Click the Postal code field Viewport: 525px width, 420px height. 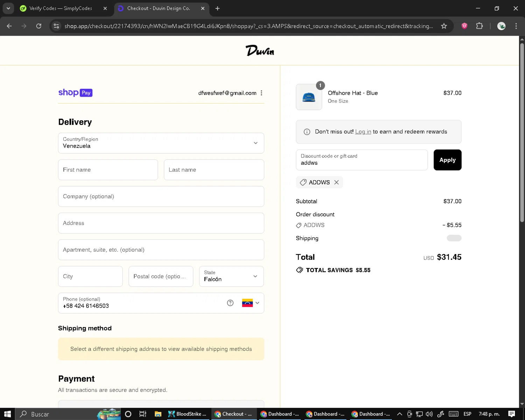coord(161,276)
